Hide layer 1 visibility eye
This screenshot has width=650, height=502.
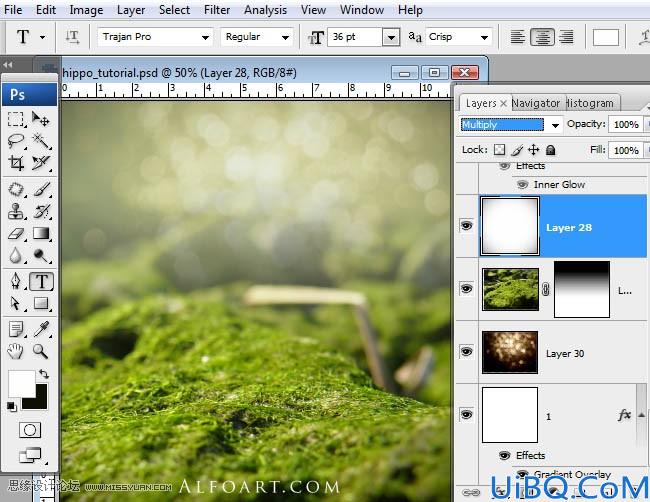[466, 415]
